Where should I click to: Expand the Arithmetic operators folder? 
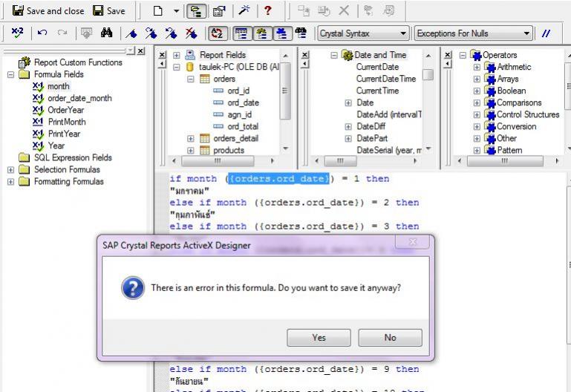point(476,67)
